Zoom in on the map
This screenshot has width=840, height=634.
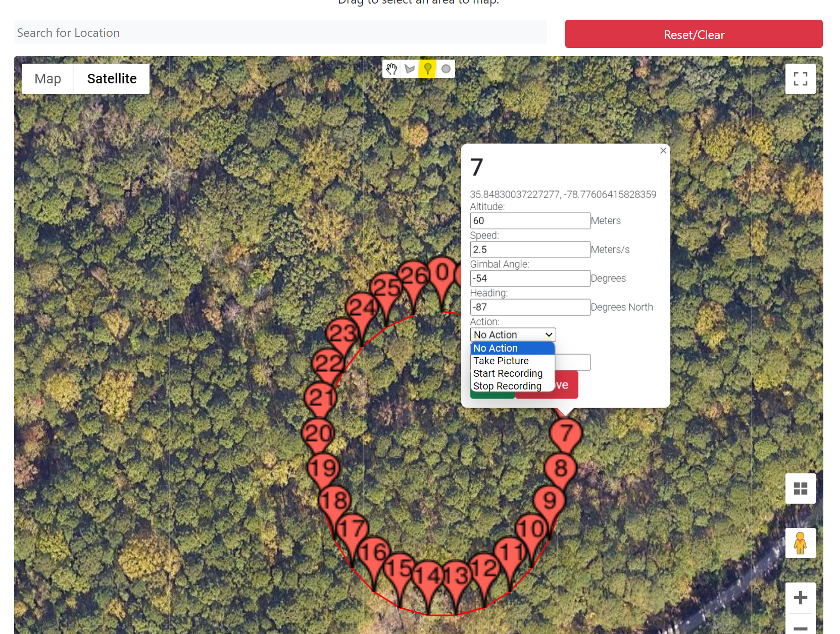[800, 598]
